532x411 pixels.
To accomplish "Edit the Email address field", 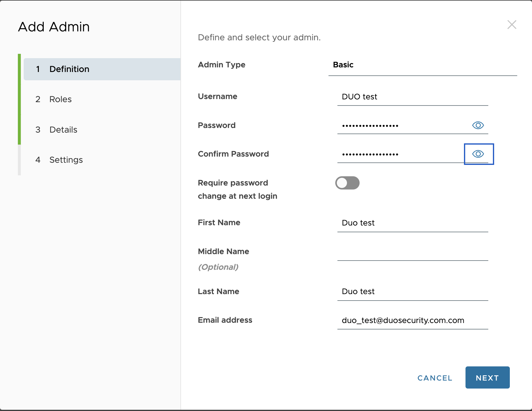I will pyautogui.click(x=413, y=321).
